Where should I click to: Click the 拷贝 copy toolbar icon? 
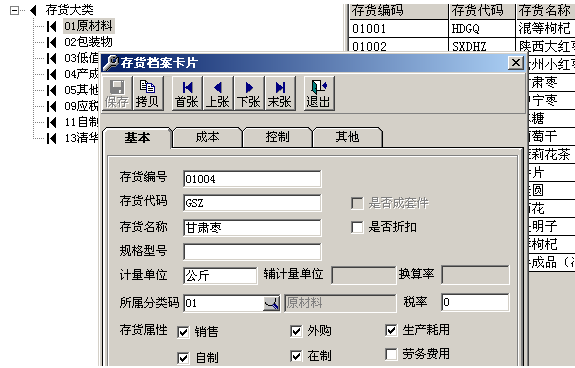(148, 93)
